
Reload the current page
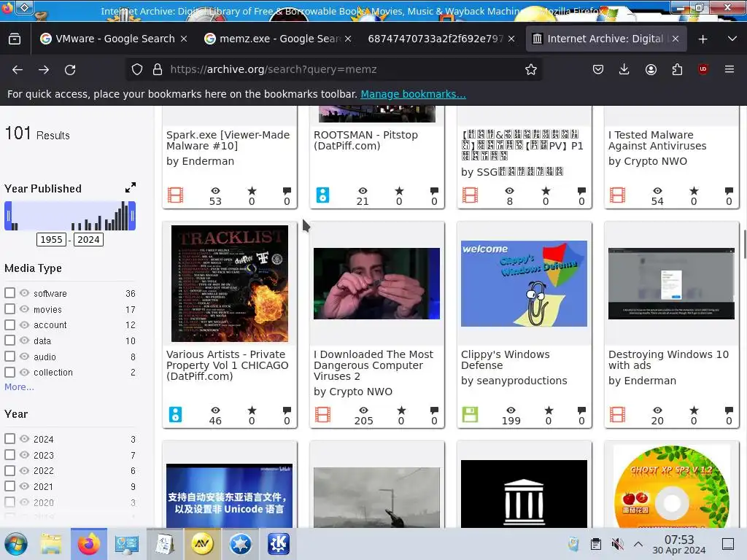click(70, 69)
